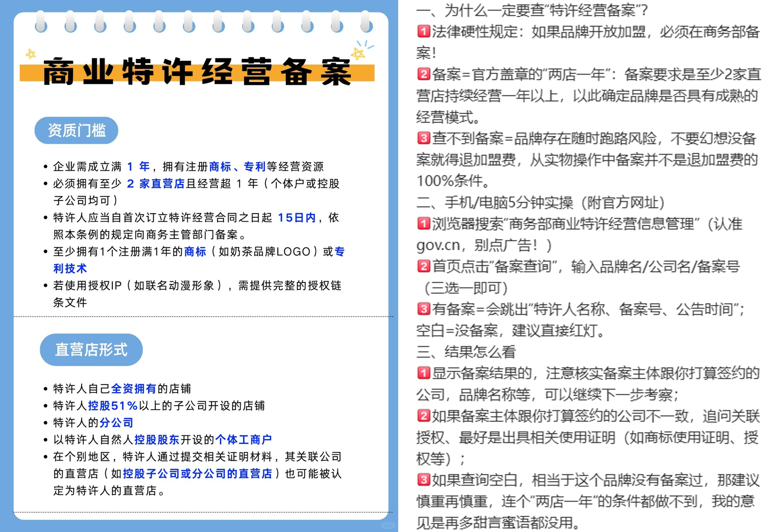Click red number 3 icon before 如果查询空白
The height and width of the screenshot is (532, 781).
(423, 480)
